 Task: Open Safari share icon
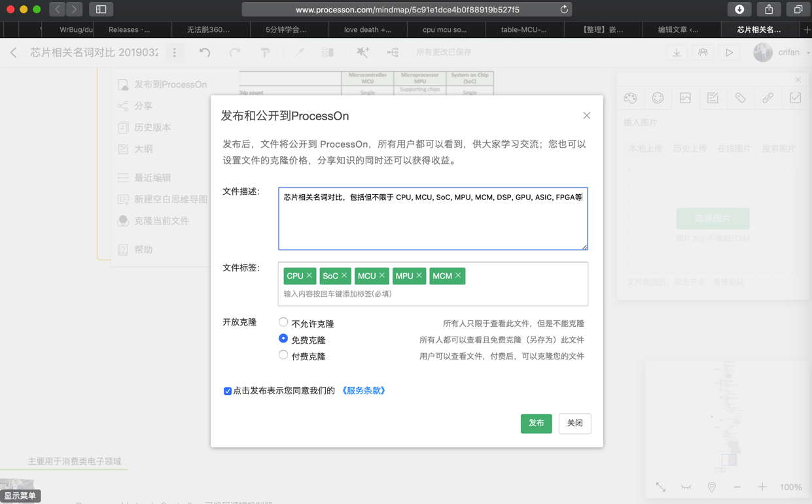[769, 10]
